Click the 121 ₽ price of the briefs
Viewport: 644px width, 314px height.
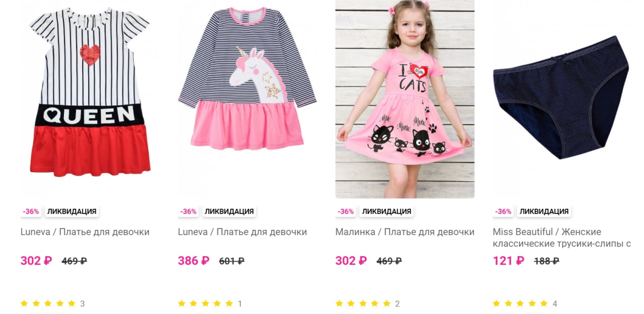click(509, 261)
